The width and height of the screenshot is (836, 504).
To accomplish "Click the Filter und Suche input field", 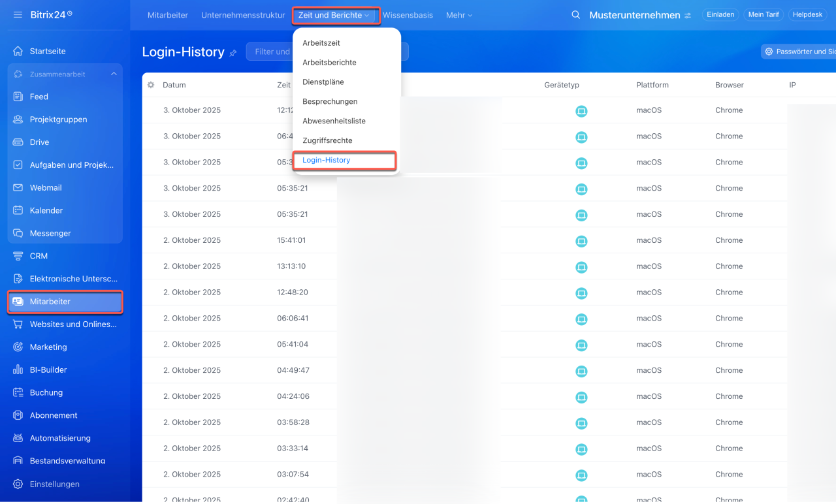I will click(x=269, y=52).
